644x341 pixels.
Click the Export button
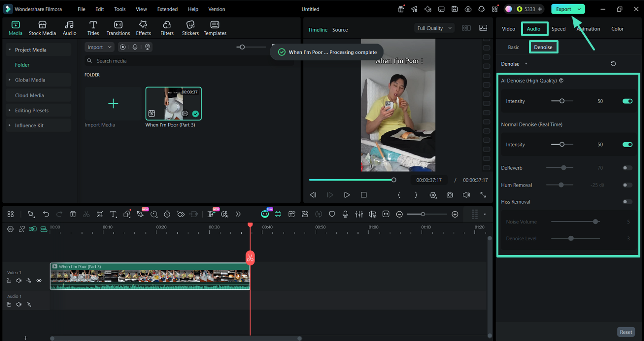coord(563,9)
